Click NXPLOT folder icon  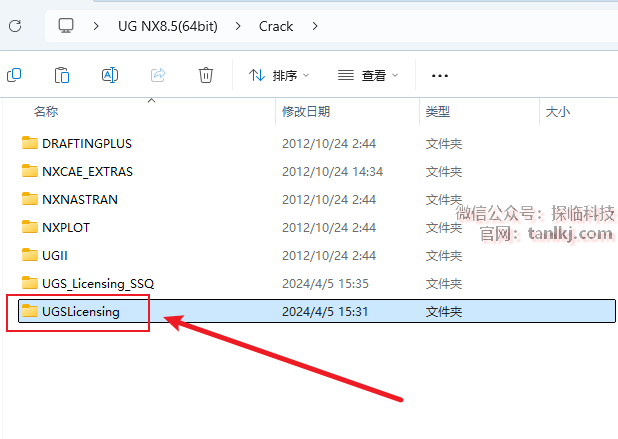(x=30, y=227)
